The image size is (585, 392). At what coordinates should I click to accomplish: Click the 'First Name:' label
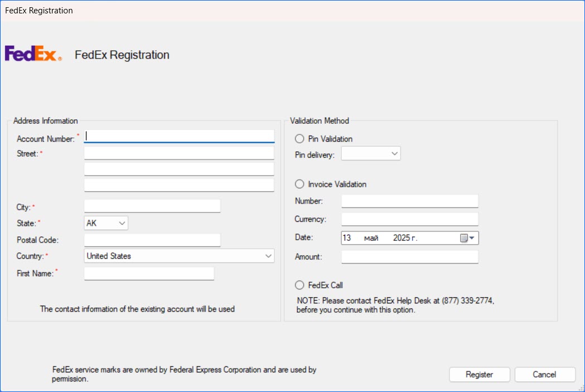[x=35, y=273]
